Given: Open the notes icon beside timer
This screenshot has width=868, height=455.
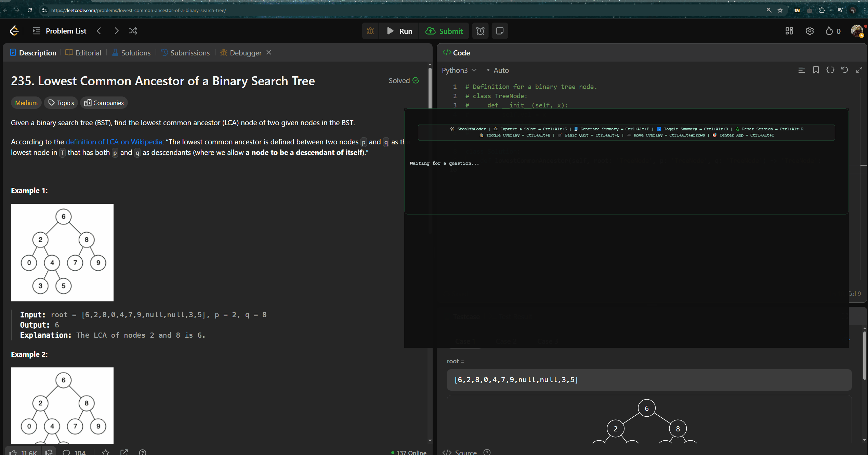Looking at the screenshot, I should point(500,31).
